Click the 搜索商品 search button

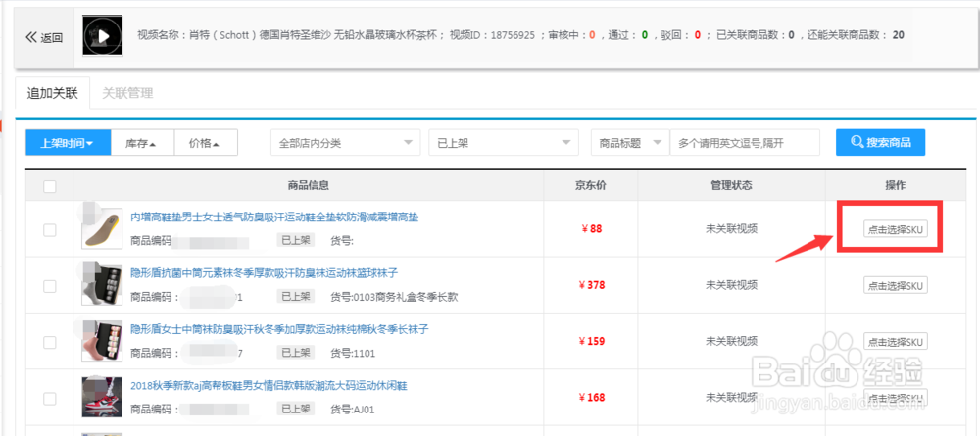point(881,142)
